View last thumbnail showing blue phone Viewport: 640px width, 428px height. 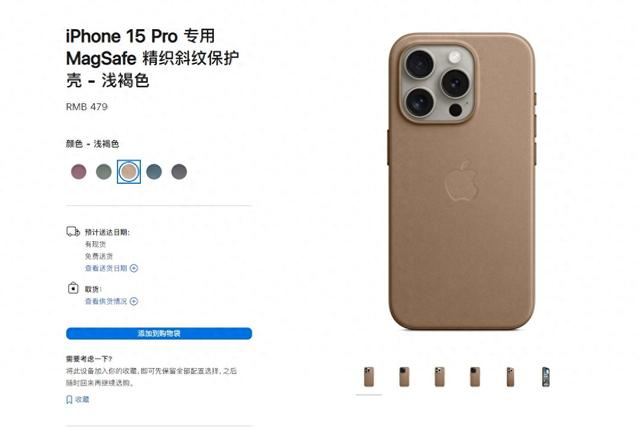pos(546,377)
